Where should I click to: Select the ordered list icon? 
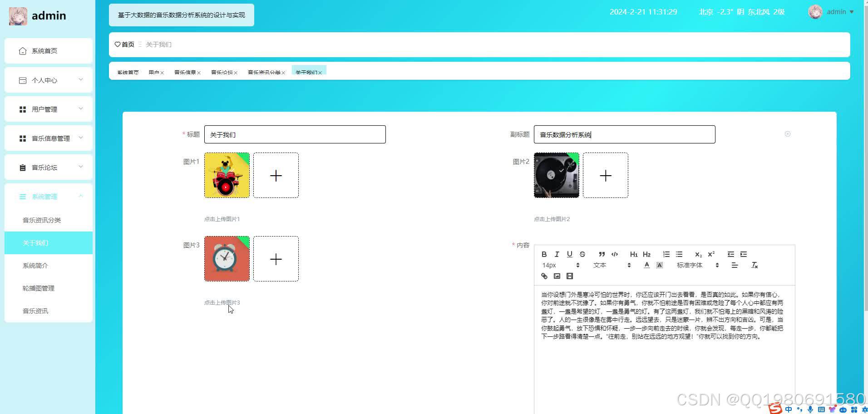pyautogui.click(x=666, y=254)
